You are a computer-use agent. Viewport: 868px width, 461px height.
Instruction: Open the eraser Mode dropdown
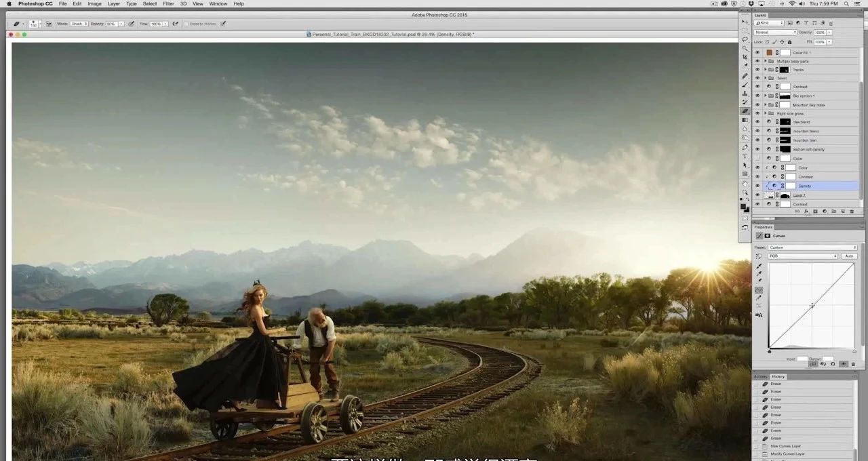click(x=78, y=24)
